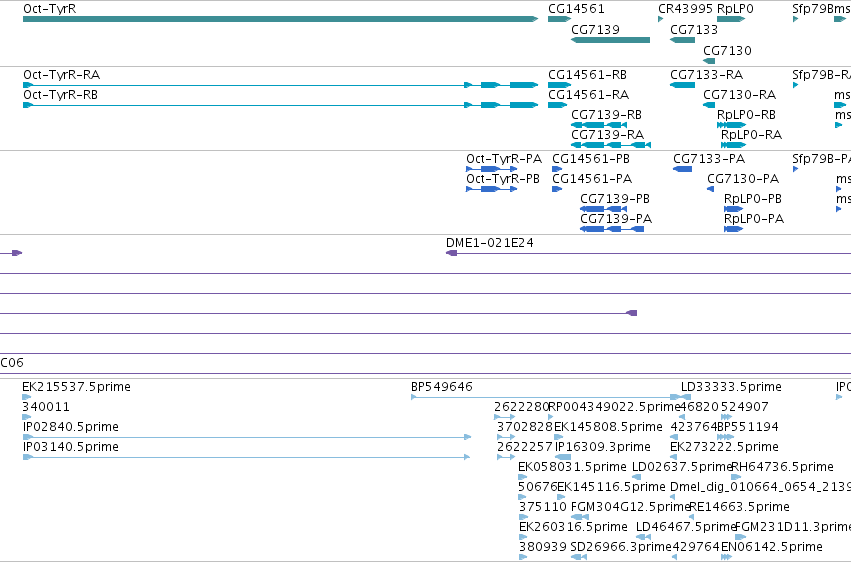
Task: Click the 340011 EST label
Action: [46, 407]
